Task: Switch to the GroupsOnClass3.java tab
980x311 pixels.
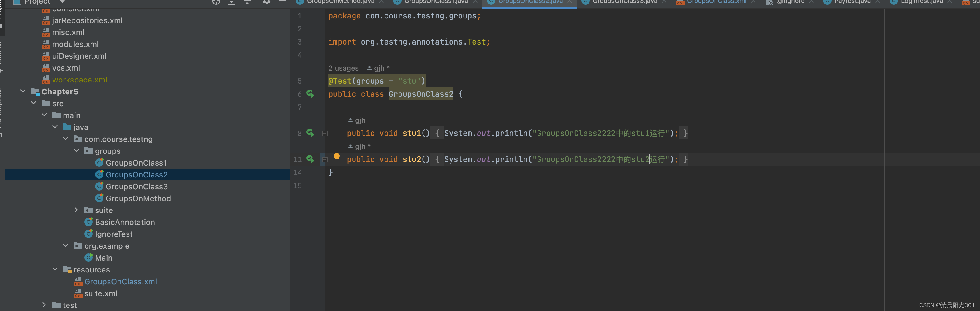Action: (625, 2)
